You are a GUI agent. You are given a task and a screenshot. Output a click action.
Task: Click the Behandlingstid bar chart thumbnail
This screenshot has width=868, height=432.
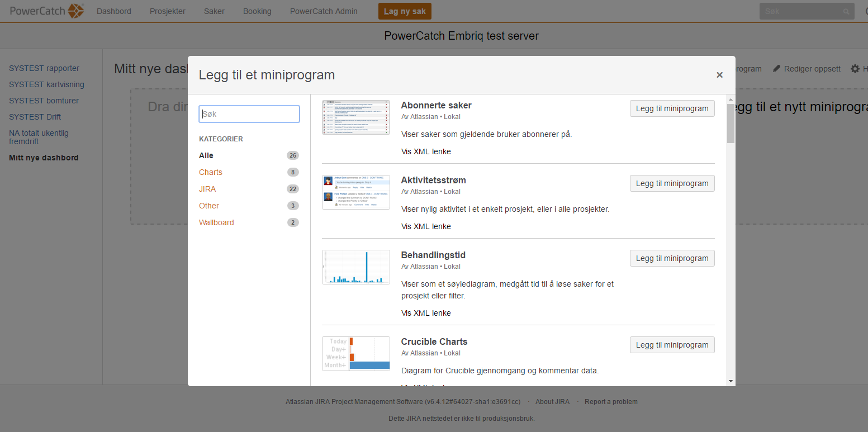pyautogui.click(x=355, y=267)
